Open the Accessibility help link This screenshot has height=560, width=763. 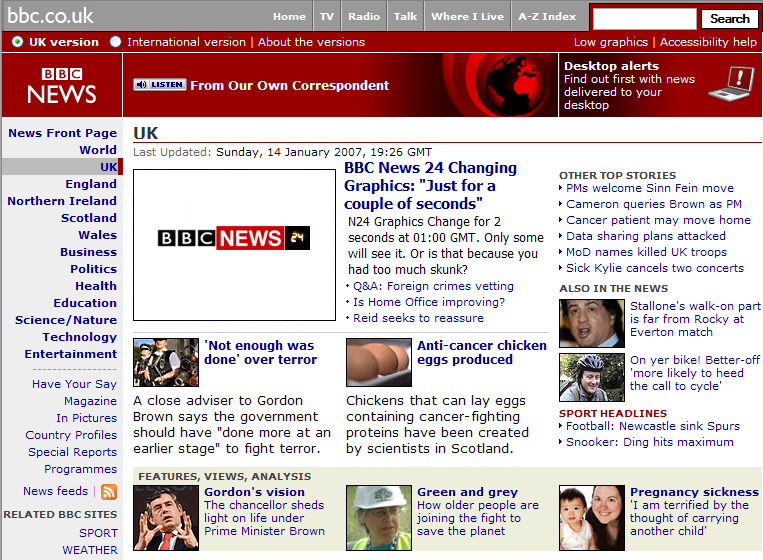708,42
